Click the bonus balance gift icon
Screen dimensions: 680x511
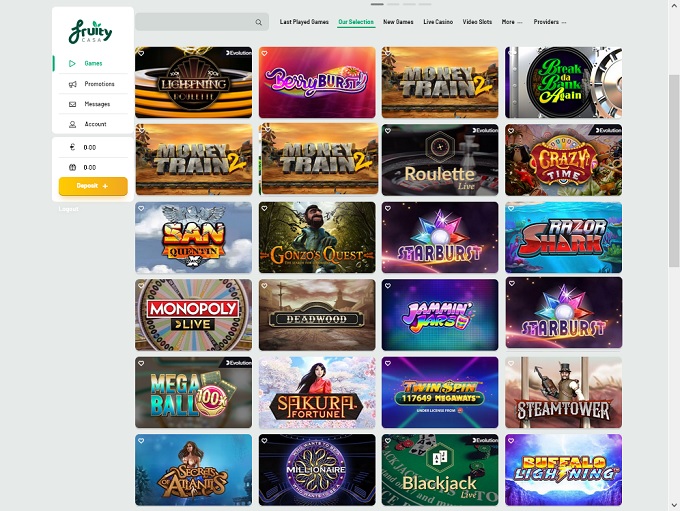(x=72, y=167)
